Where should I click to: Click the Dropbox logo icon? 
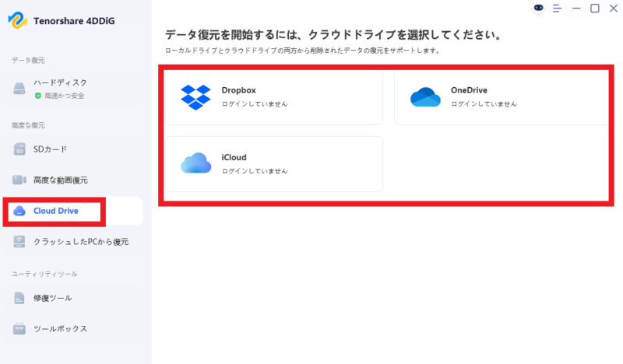tap(195, 97)
